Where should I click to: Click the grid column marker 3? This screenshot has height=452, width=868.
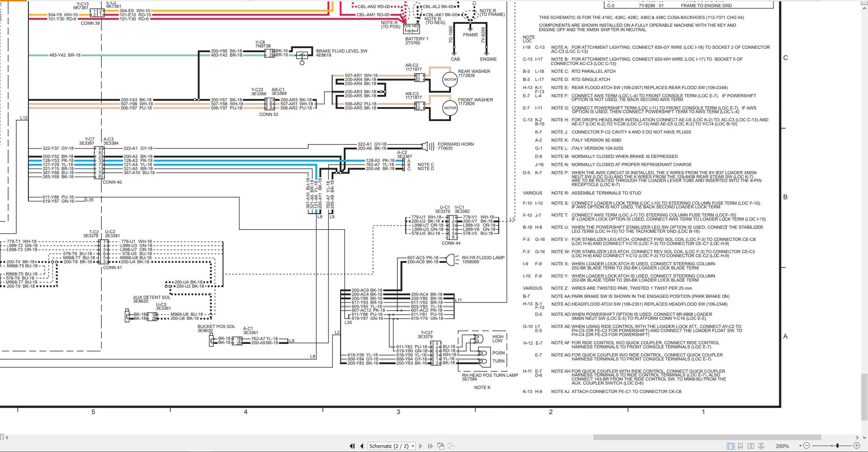pos(398,412)
